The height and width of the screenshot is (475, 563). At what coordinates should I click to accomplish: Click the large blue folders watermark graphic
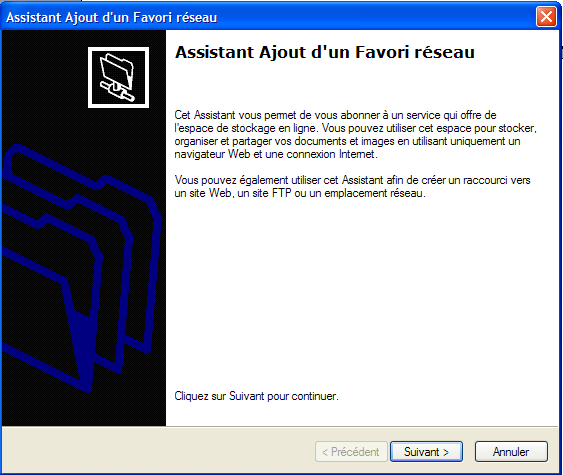(x=81, y=267)
